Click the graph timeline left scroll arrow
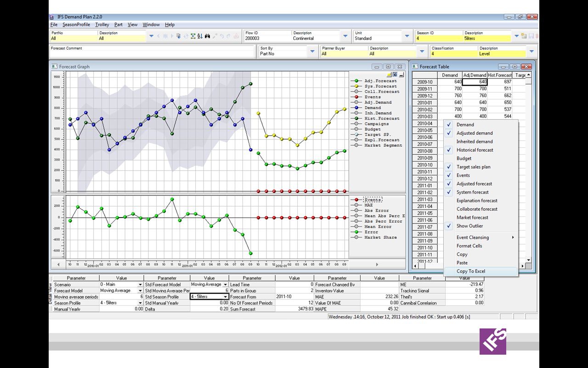The image size is (588, 368). point(58,264)
